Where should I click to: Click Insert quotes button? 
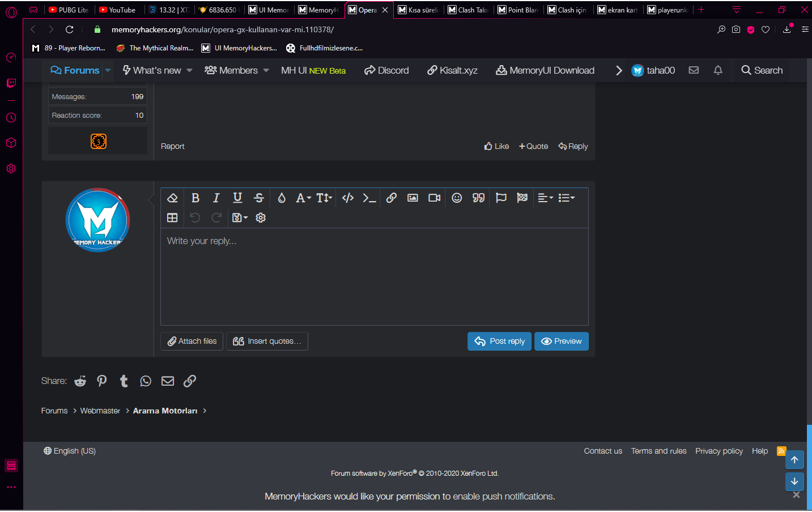267,342
